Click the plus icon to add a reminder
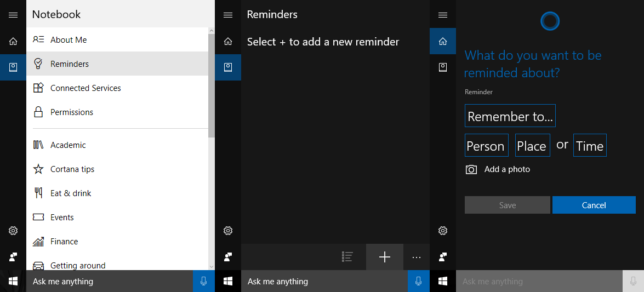Screen dimensions: 644x292 pos(385,257)
